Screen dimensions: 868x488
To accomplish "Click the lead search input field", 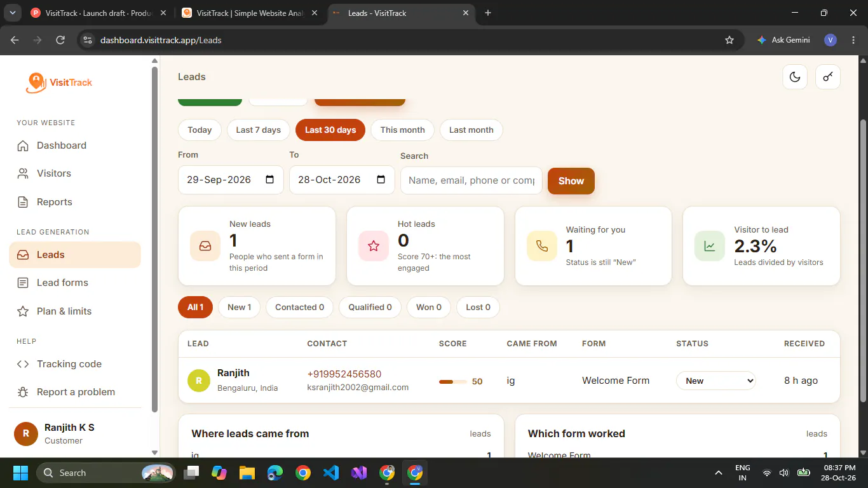I will (x=471, y=180).
